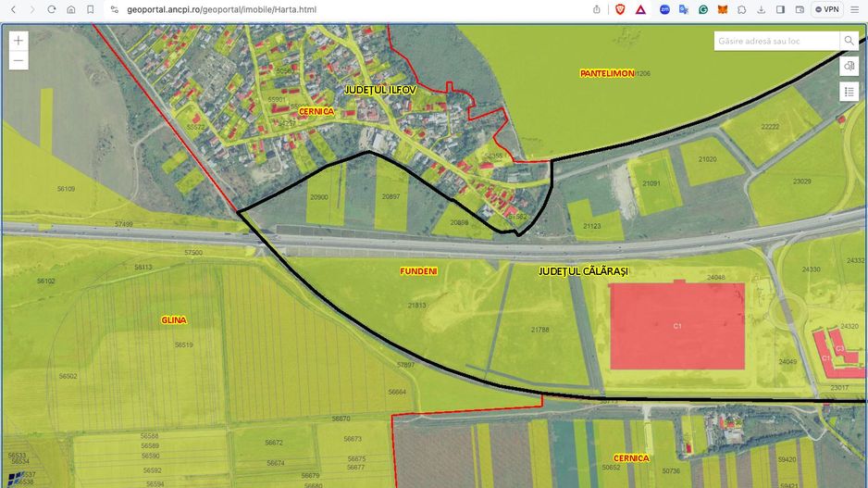Click parcel 21123 on the map
The height and width of the screenshot is (488, 868).
click(591, 226)
